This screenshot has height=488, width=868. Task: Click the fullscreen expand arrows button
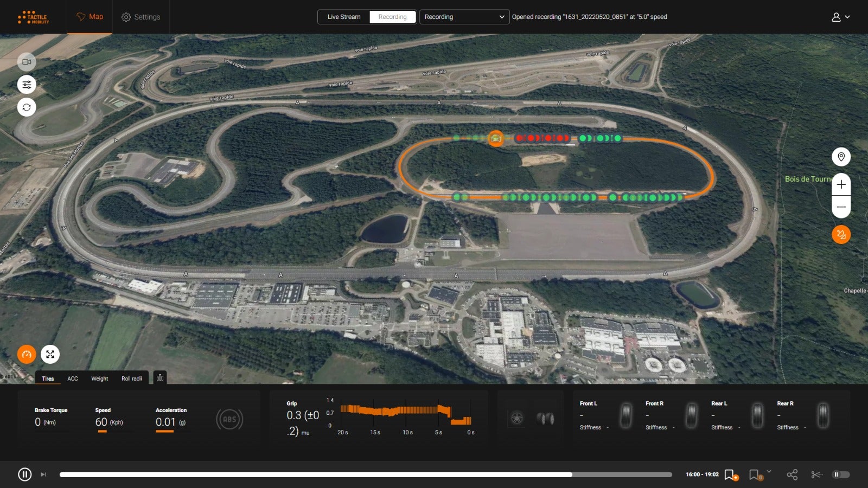tap(50, 355)
